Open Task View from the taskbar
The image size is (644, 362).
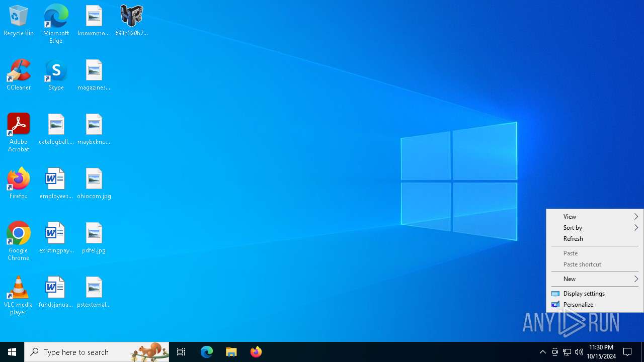[181, 352]
